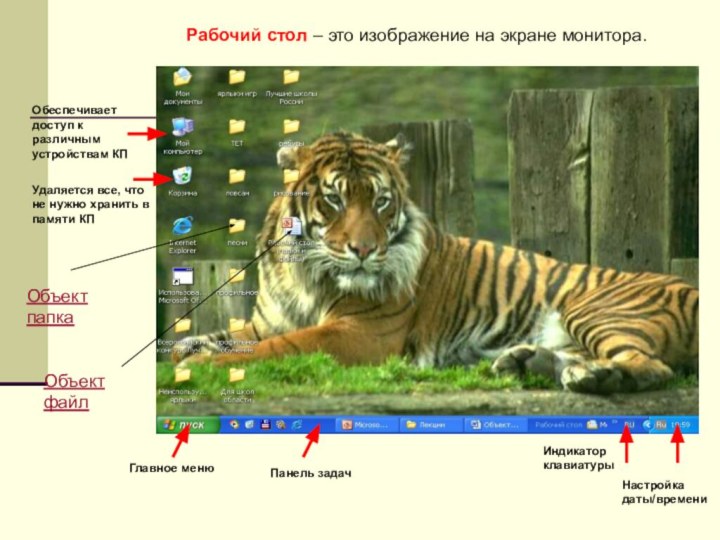Screen dimensions: 720x540
Task: Click the system tray clock
Action: [x=681, y=425]
